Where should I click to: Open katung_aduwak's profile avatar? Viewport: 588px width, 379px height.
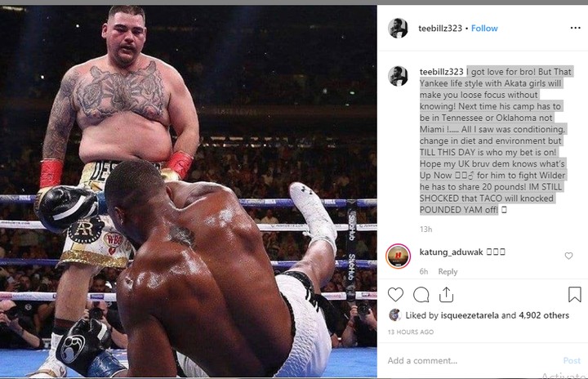398,256
